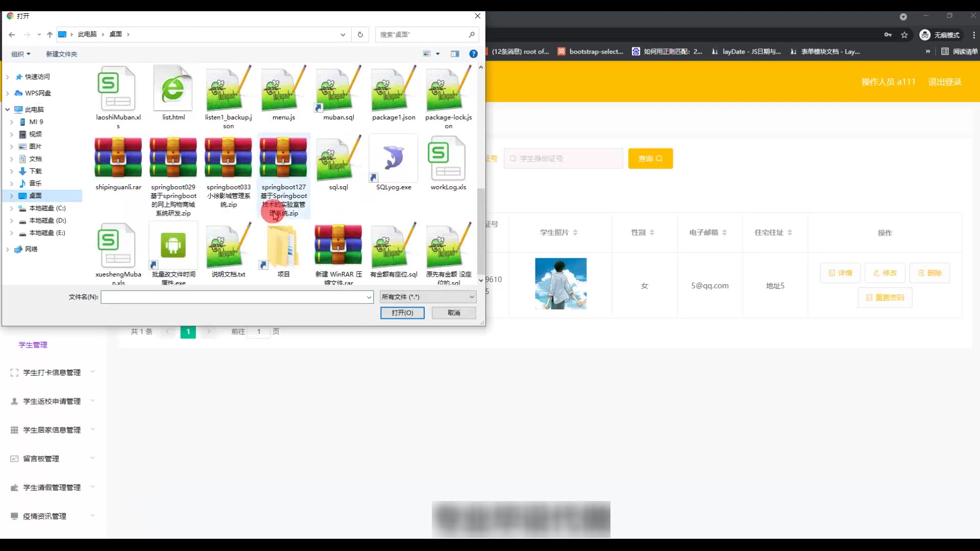The image size is (980, 551).
Task: Expand the 本地磁盘 (C:) tree node
Action: 12,208
